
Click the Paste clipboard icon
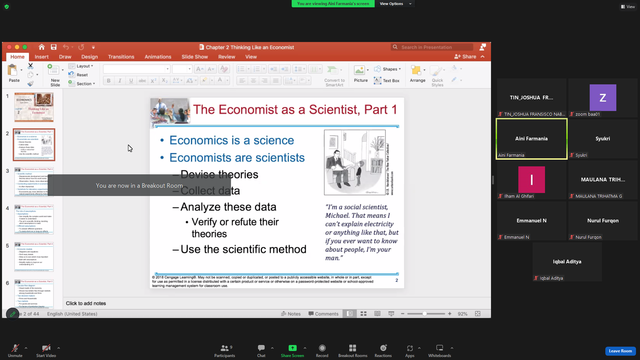[x=13, y=71]
